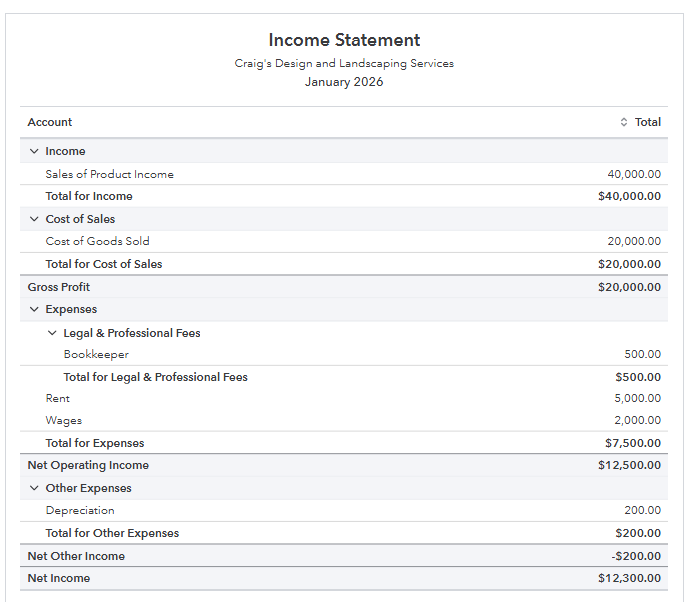Collapse the Cost of Sales section

click(x=34, y=219)
